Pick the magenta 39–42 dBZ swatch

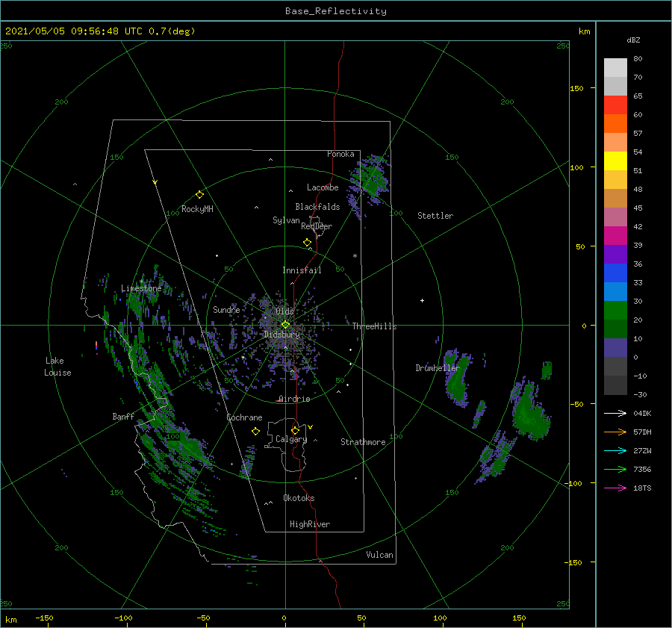tap(615, 236)
